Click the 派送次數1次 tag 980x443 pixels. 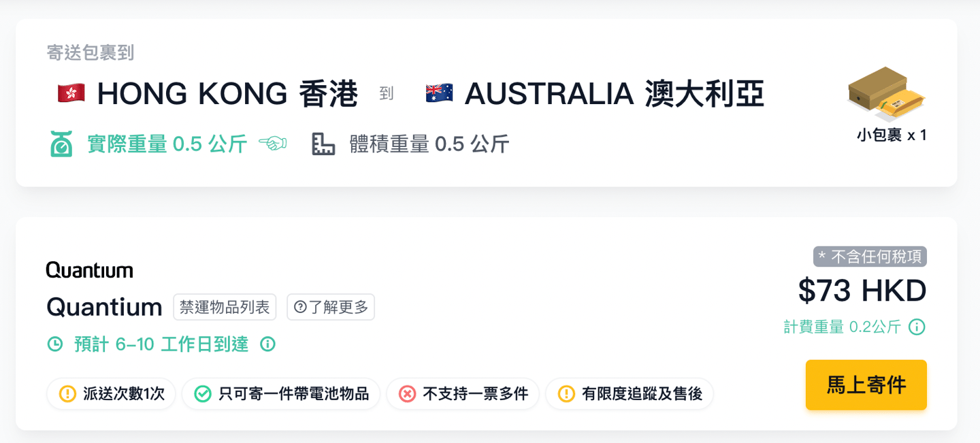coord(111,394)
